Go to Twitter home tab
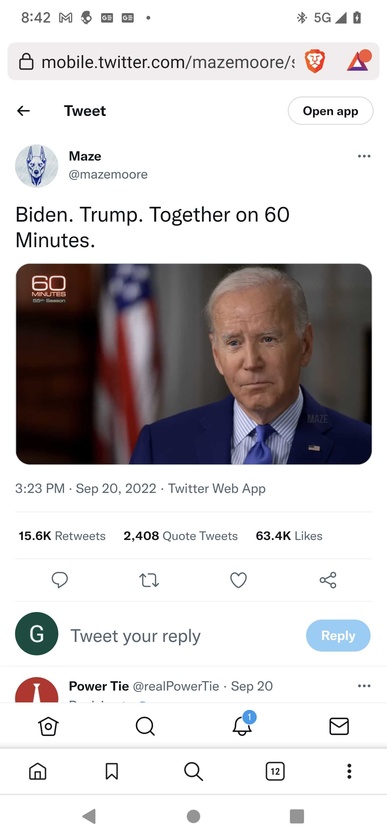Viewport: 387px width, 839px height. 48,726
